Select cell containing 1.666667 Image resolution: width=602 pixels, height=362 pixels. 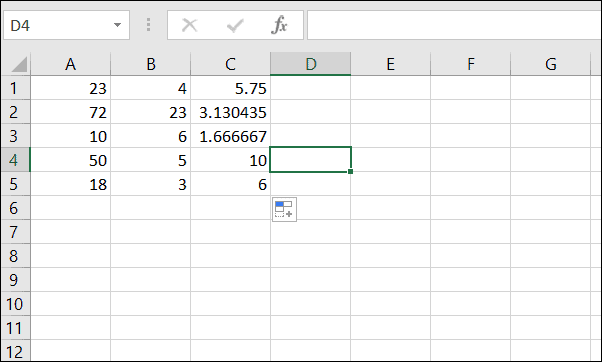(230, 136)
